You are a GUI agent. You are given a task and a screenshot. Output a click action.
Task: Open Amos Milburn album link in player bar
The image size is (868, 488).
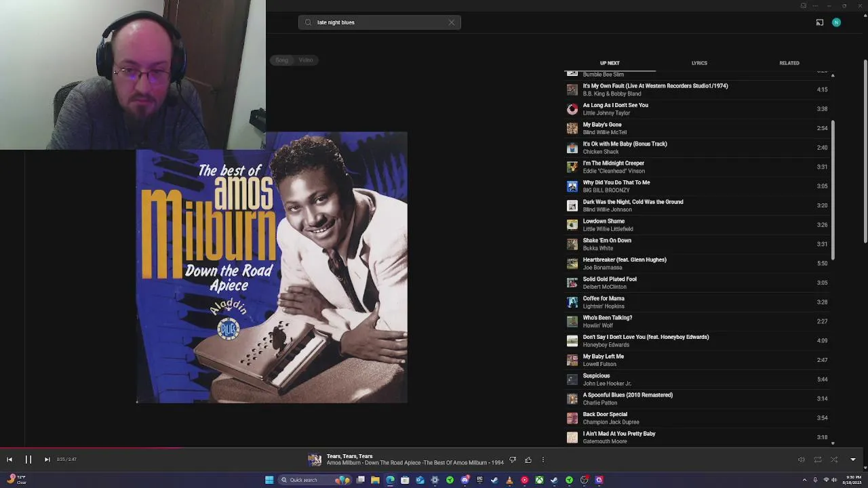click(x=425, y=463)
